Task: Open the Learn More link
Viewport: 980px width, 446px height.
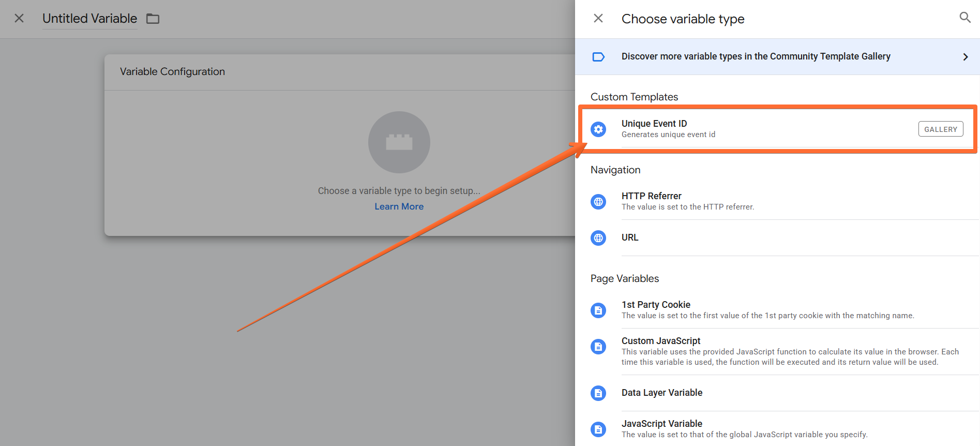Action: click(x=399, y=206)
